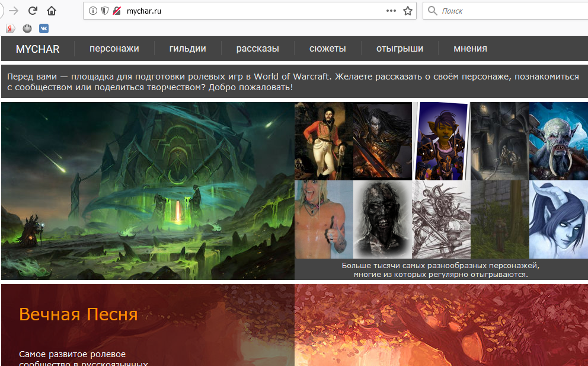The height and width of the screenshot is (366, 588).
Task: Open the tusked troll character thumbnail
Action: point(558,141)
